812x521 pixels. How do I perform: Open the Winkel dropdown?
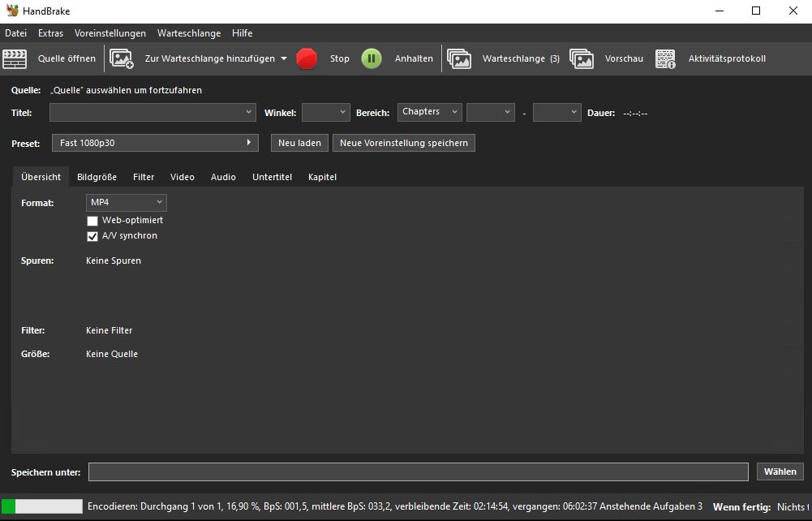click(326, 112)
